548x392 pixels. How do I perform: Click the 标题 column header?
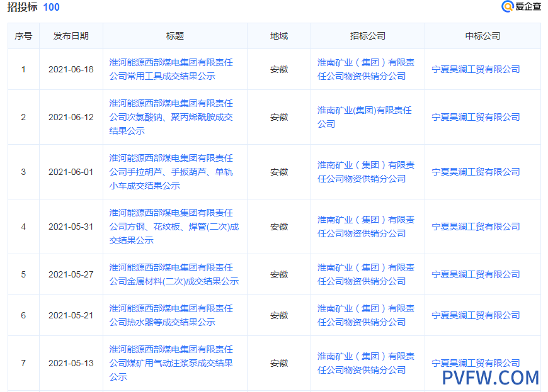coord(174,36)
